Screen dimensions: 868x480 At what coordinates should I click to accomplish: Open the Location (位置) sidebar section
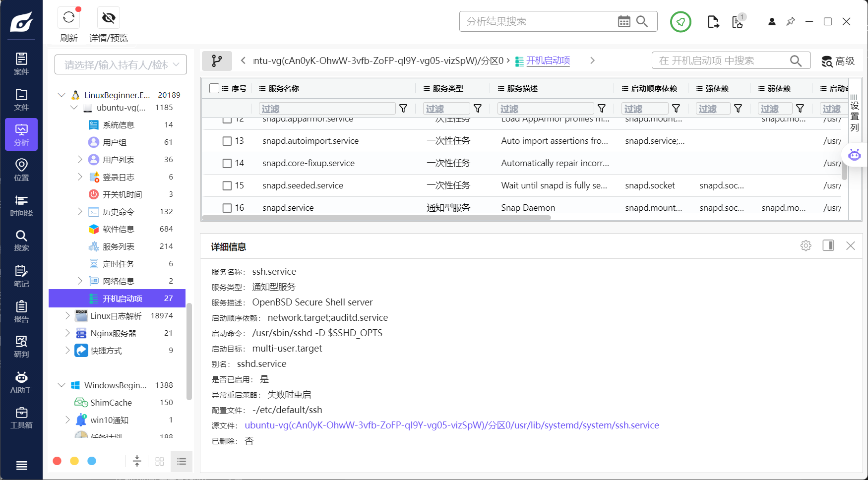tap(21, 170)
